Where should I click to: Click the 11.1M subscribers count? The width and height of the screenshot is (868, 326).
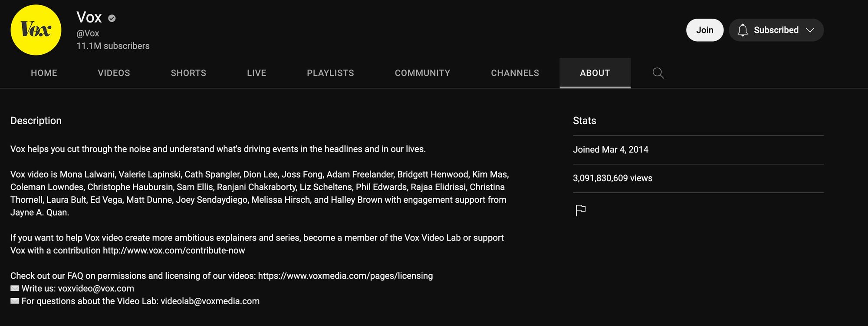113,46
